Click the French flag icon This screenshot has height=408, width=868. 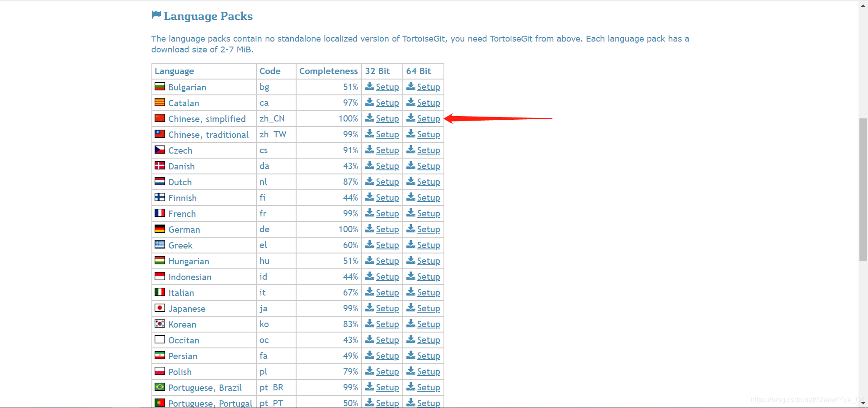tap(160, 213)
